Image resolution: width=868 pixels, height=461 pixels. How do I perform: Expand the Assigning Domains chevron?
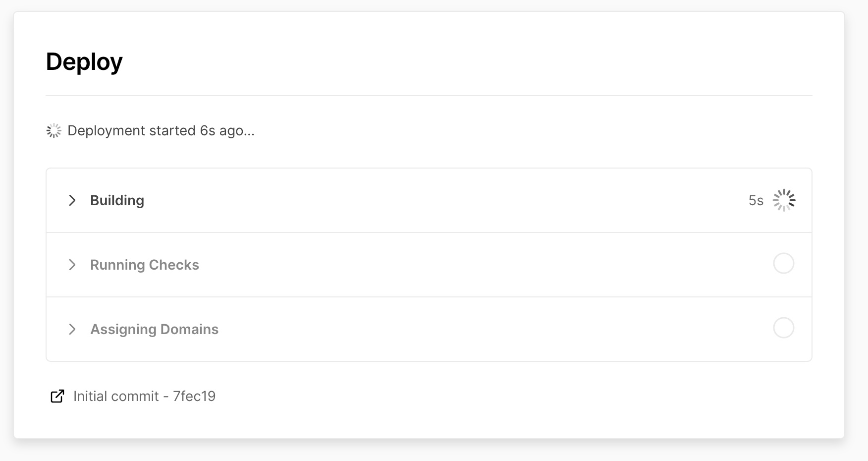pyautogui.click(x=72, y=329)
